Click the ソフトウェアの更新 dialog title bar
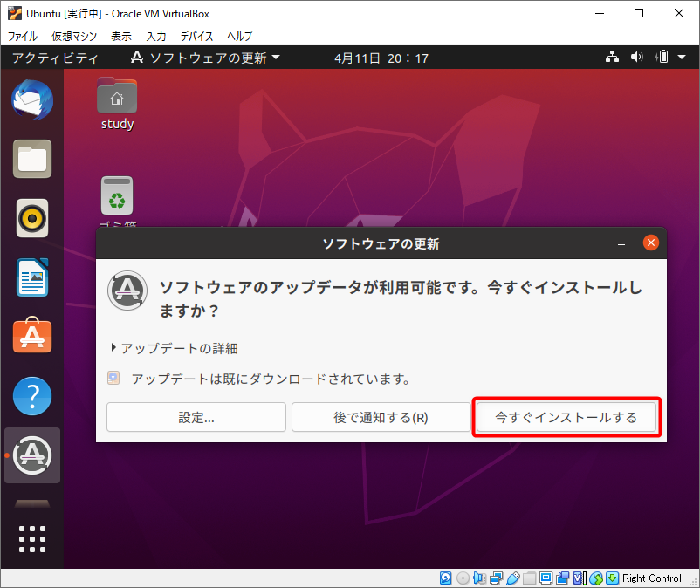Viewport: 700px width, 588px height. tap(381, 243)
